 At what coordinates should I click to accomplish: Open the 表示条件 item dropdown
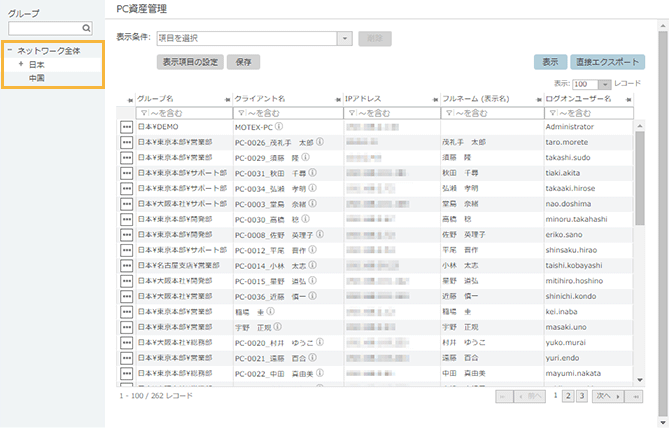(x=346, y=38)
